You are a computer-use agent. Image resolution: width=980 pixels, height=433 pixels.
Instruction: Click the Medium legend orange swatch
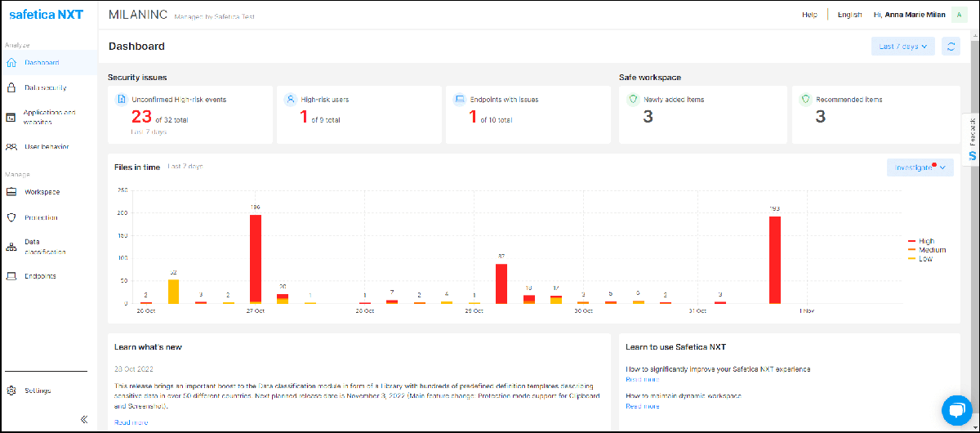coord(912,250)
